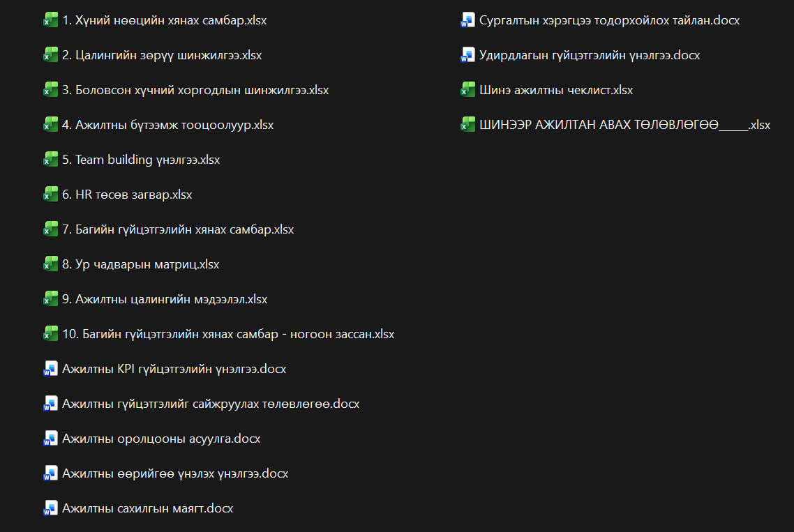Click file name 7. Багийн гүйцэтгэлийн хянах самбар.xlsx

tap(178, 229)
